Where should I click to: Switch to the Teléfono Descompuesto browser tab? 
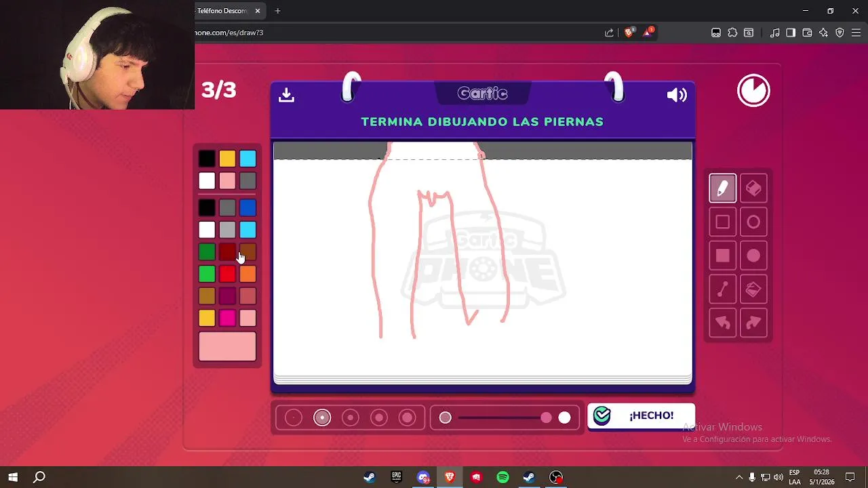click(x=224, y=11)
